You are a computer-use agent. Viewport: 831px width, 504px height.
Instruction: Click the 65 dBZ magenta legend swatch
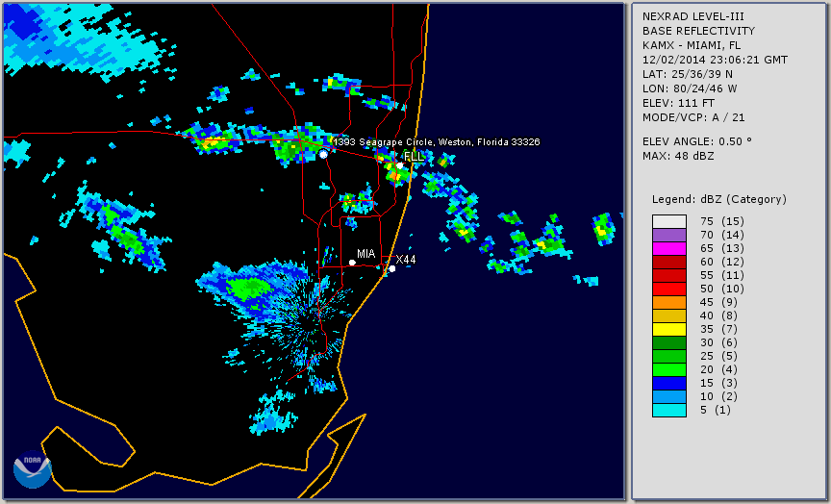pos(669,248)
